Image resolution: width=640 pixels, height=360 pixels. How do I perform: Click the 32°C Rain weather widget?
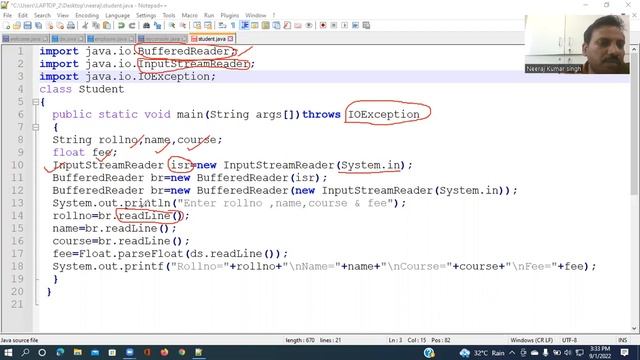click(482, 353)
